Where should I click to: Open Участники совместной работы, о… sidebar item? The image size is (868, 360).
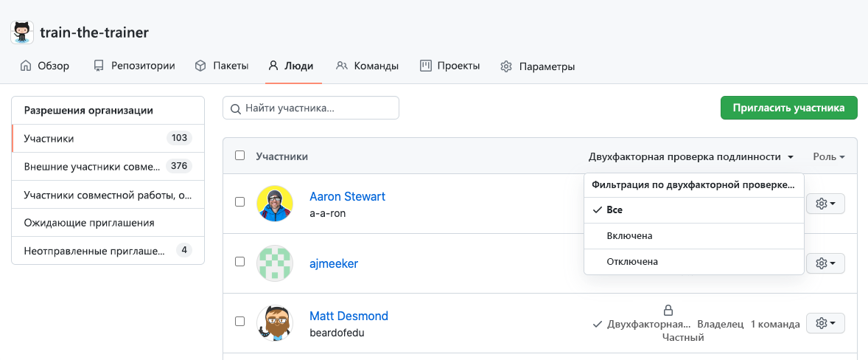[108, 195]
